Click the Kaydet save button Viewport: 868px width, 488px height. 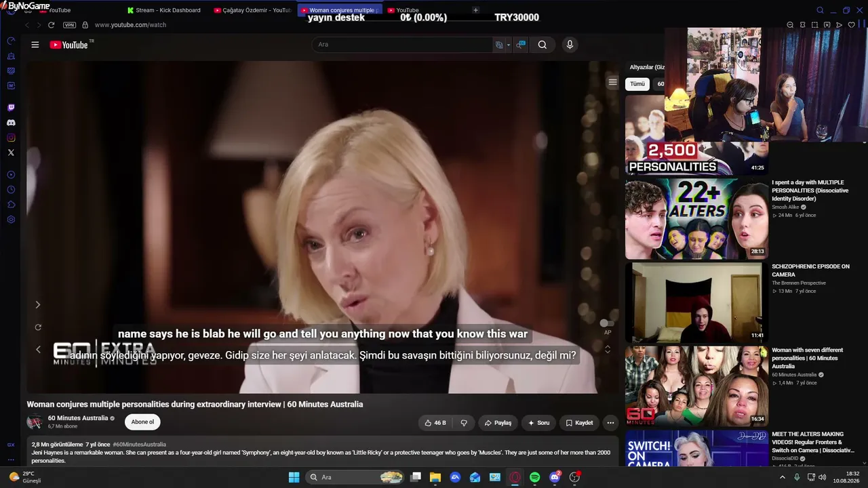click(x=579, y=423)
